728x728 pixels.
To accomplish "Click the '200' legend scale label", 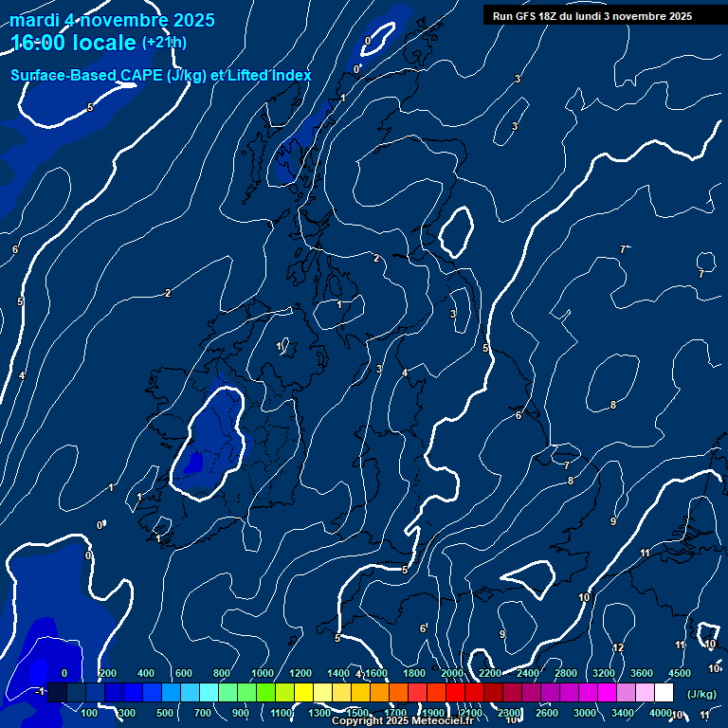I will coord(108,673).
